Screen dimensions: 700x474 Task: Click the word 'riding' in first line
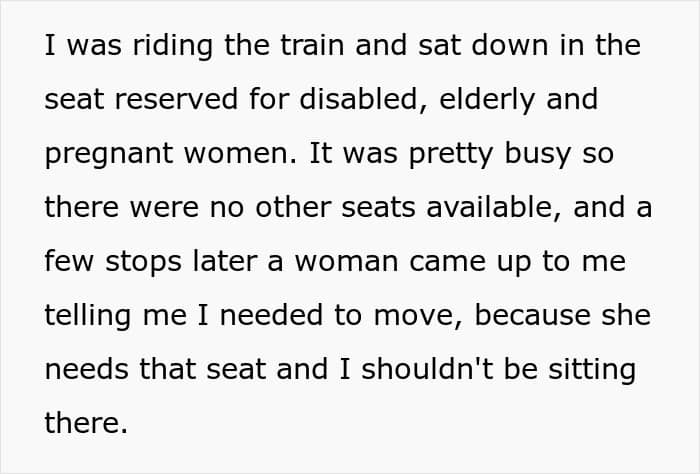172,47
